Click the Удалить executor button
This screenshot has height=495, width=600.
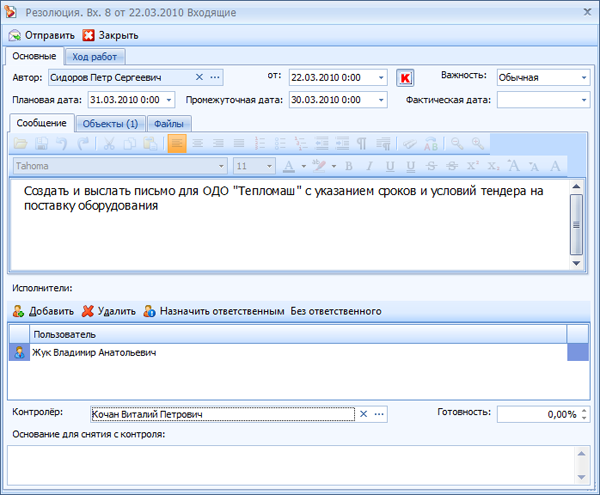click(109, 311)
